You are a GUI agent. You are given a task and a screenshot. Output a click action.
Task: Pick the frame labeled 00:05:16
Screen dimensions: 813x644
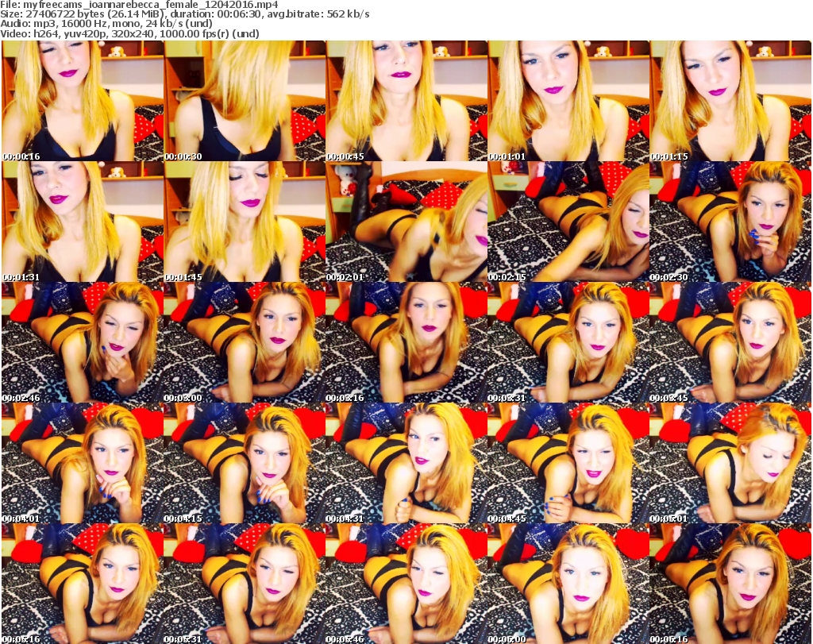[83, 584]
